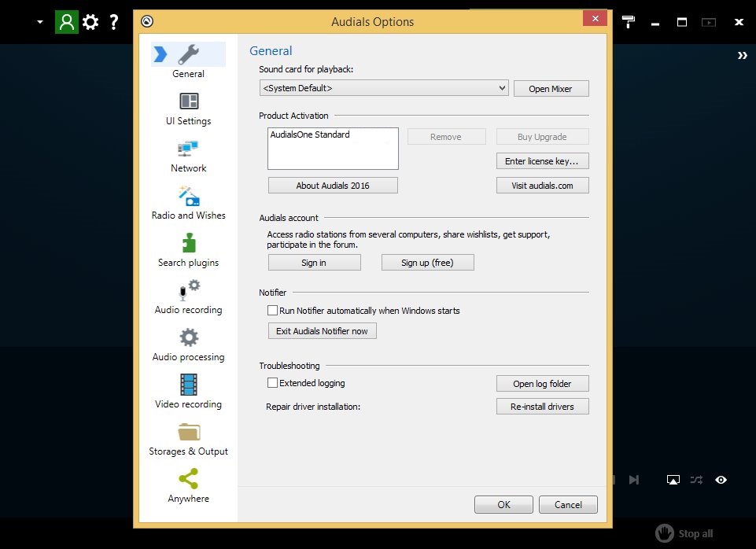Click Visit audials.com button
The image size is (756, 549).
(x=542, y=186)
